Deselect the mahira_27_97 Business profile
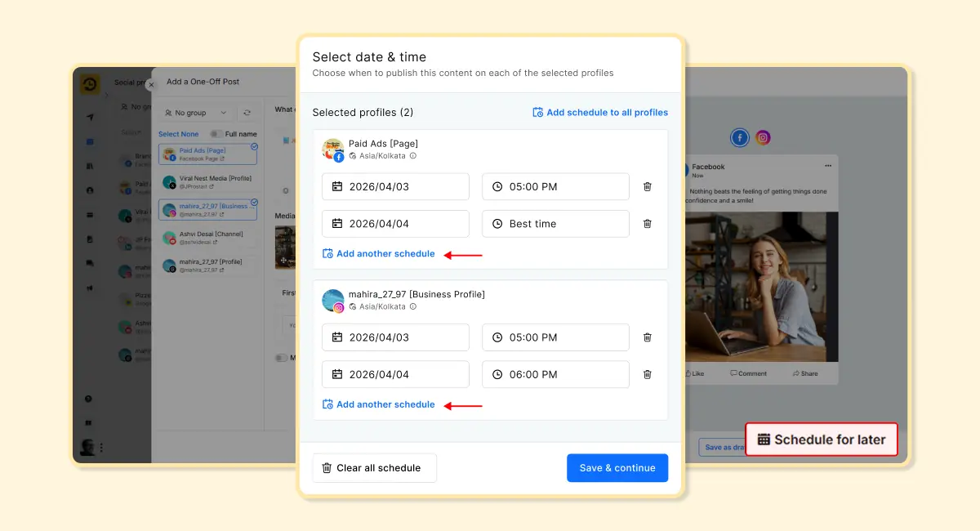Image resolution: width=980 pixels, height=531 pixels. coord(254,201)
